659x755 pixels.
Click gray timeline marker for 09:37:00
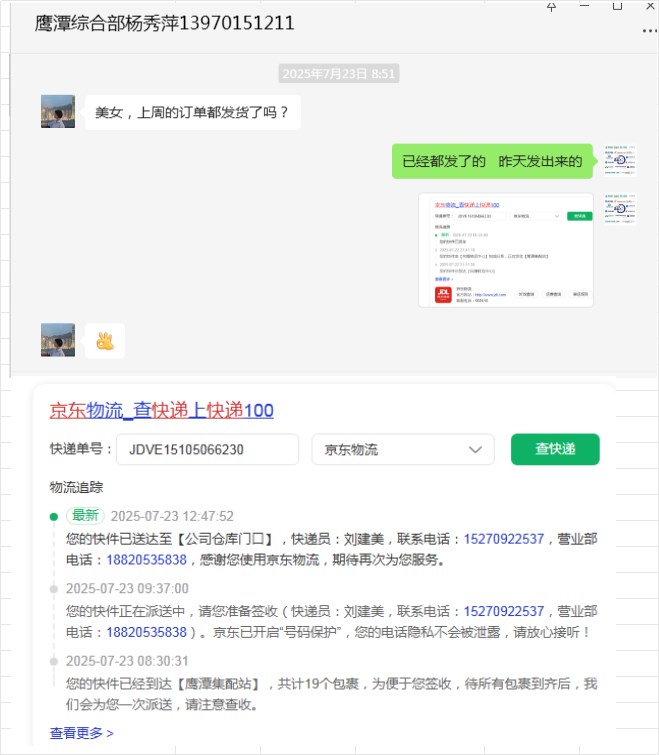54,589
